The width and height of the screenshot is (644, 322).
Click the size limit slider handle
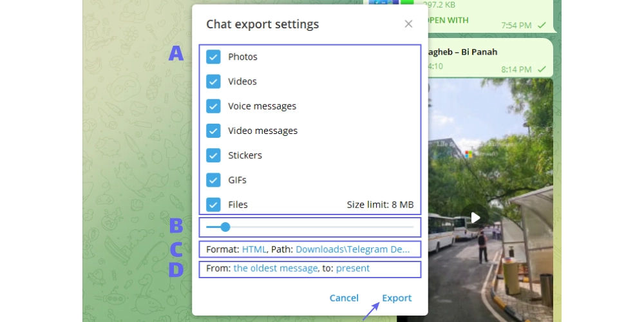[x=225, y=227]
